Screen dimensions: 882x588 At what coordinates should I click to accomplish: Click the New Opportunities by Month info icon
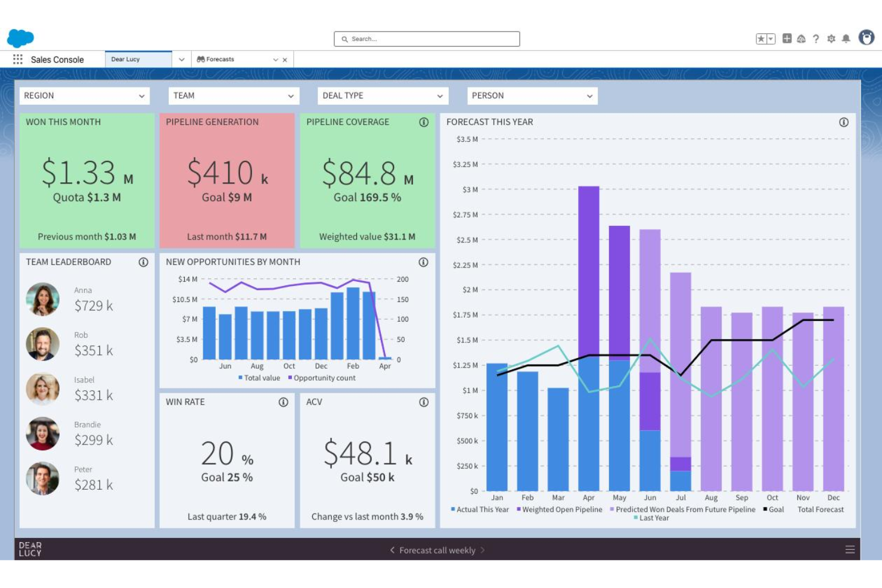click(424, 262)
